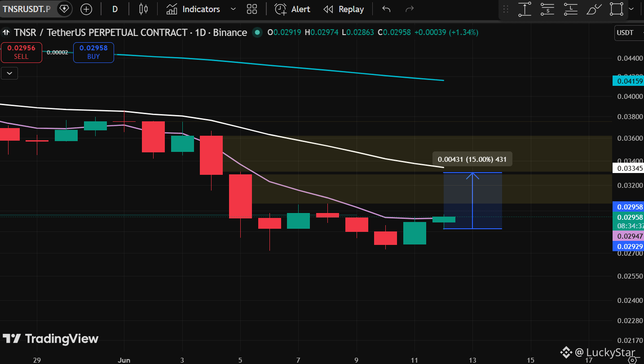This screenshot has width=644, height=364.
Task: Grab the floating drawing toolbar handle
Action: tap(506, 9)
